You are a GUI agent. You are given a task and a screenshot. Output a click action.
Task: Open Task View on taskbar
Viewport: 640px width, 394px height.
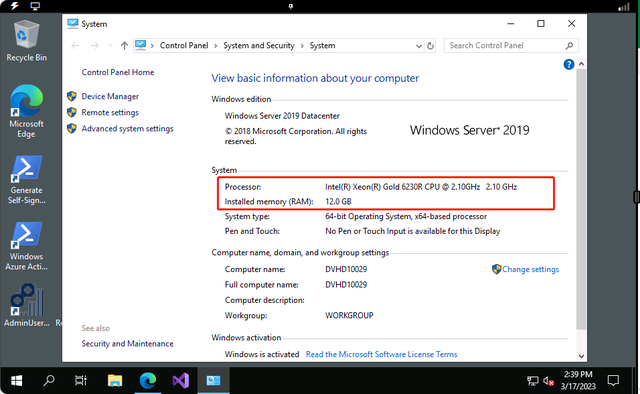point(81,381)
